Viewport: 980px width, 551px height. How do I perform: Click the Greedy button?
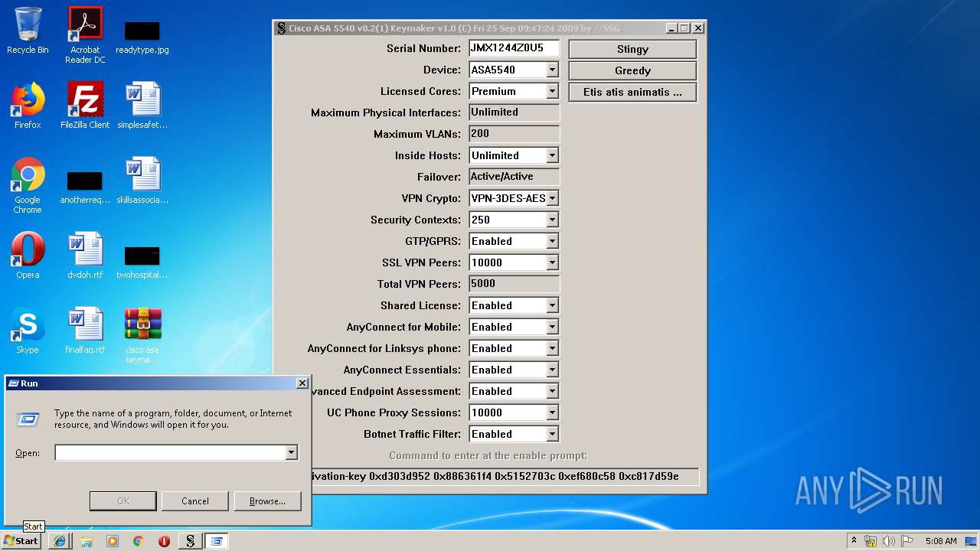coord(632,70)
